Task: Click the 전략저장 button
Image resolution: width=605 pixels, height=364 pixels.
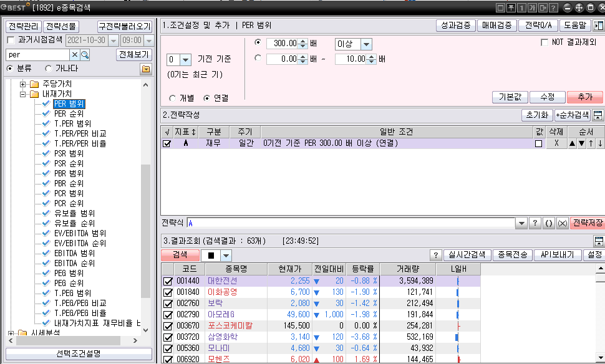Action: pos(588,223)
